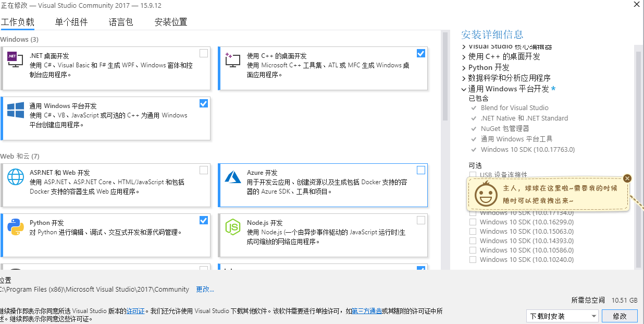Tick the Node.js 开发 workload checkbox
The width and height of the screenshot is (644, 324).
click(x=421, y=220)
